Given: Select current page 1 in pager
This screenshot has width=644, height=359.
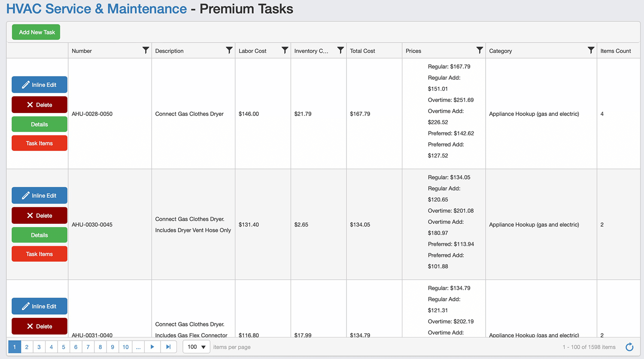Looking at the screenshot, I should click(15, 347).
